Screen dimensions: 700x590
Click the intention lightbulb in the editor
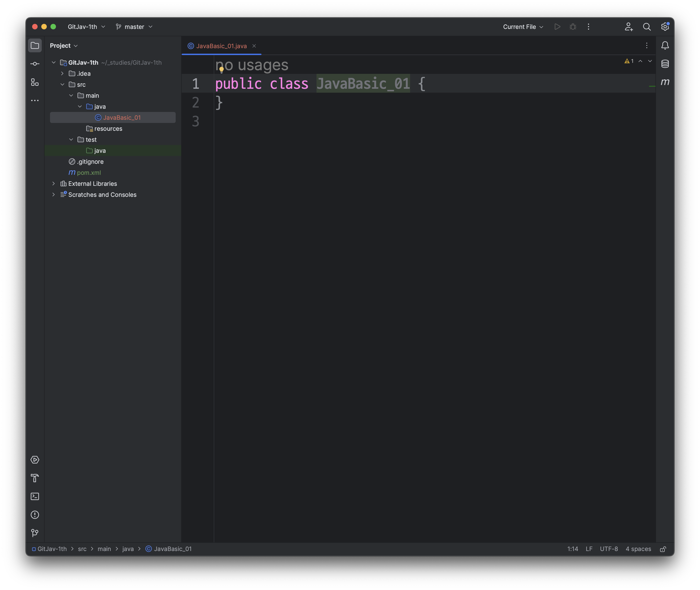click(x=221, y=70)
